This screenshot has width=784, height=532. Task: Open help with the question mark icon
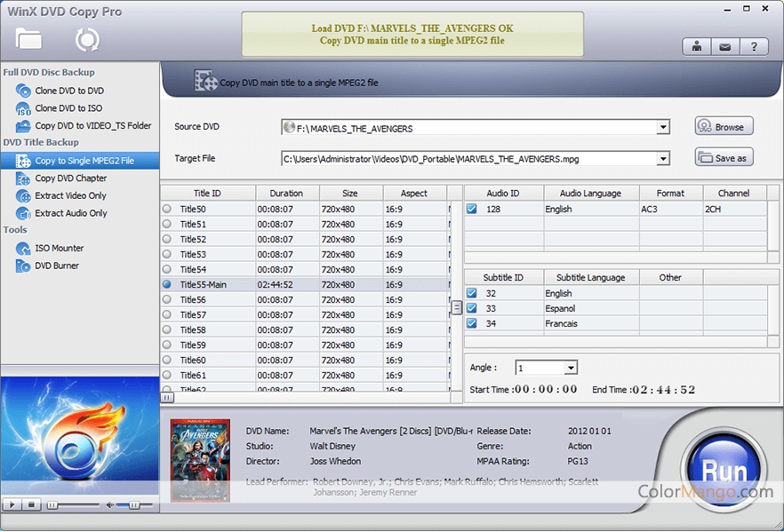[754, 47]
